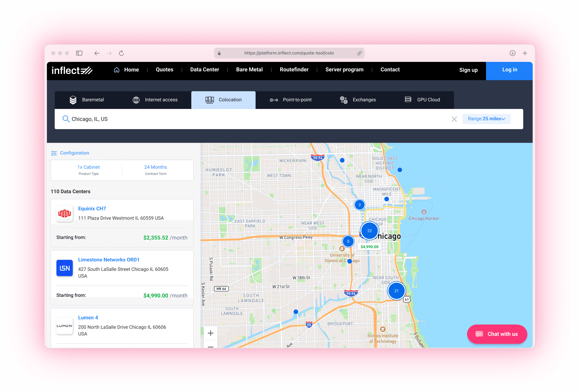
Task: Switch to the Colocation tab
Action: pyautogui.click(x=223, y=100)
